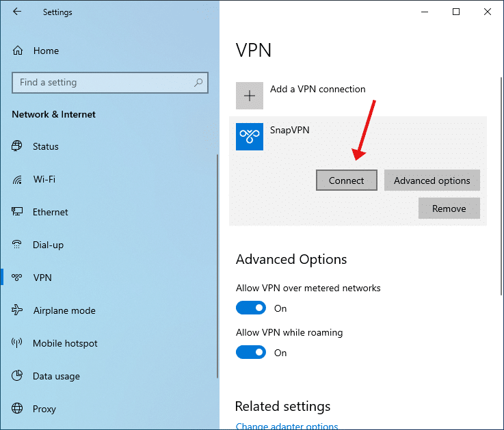Focus the Find a setting field
This screenshot has width=504, height=430.
pyautogui.click(x=110, y=83)
